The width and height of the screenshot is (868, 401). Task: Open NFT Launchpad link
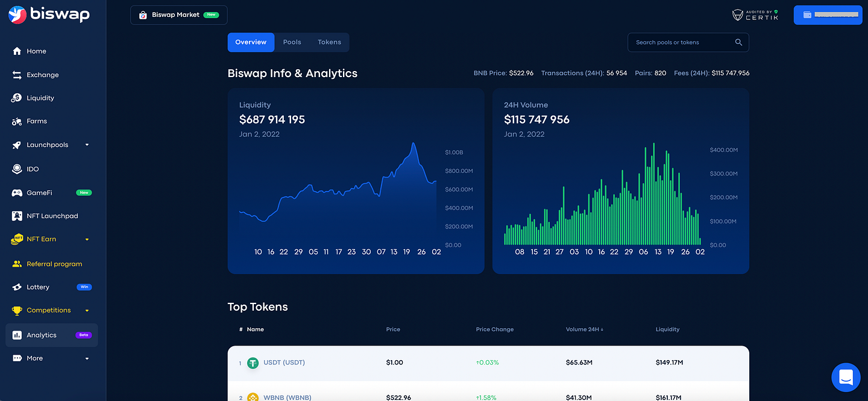[52, 216]
